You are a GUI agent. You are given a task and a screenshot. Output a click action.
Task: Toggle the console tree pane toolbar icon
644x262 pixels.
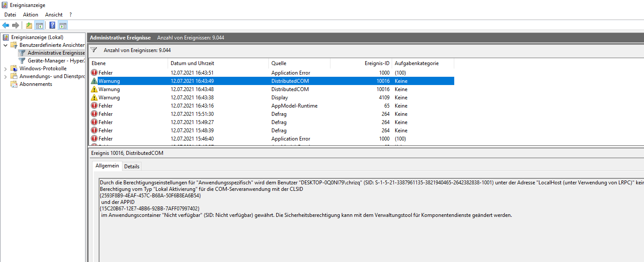point(39,25)
